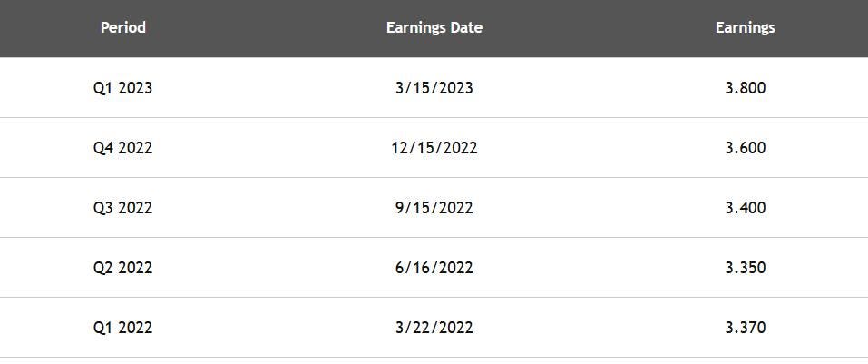
Task: Click the Period column header
Action: [x=122, y=27]
